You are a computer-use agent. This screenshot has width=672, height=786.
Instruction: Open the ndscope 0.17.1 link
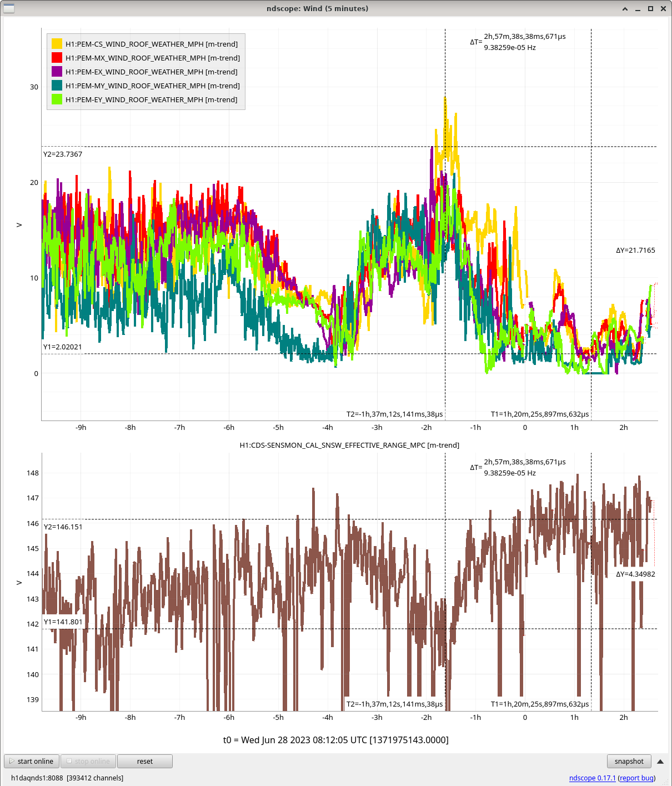pyautogui.click(x=592, y=778)
